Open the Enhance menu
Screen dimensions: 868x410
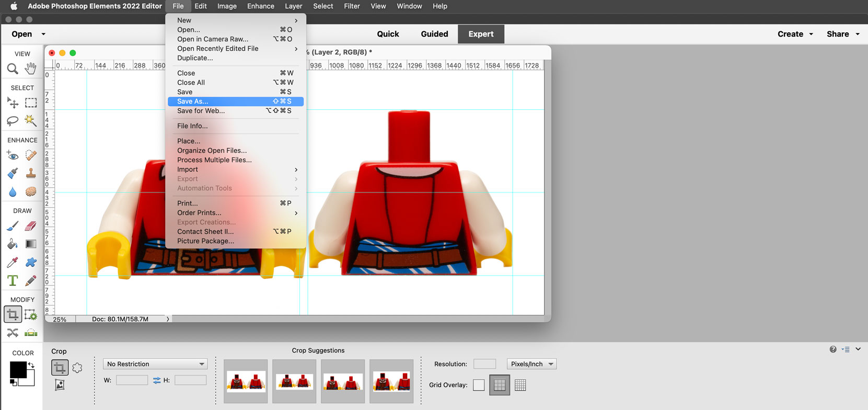click(261, 6)
